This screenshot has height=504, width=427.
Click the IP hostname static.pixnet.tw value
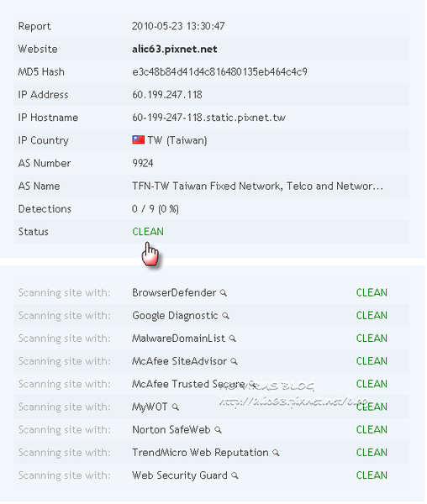[x=209, y=118]
